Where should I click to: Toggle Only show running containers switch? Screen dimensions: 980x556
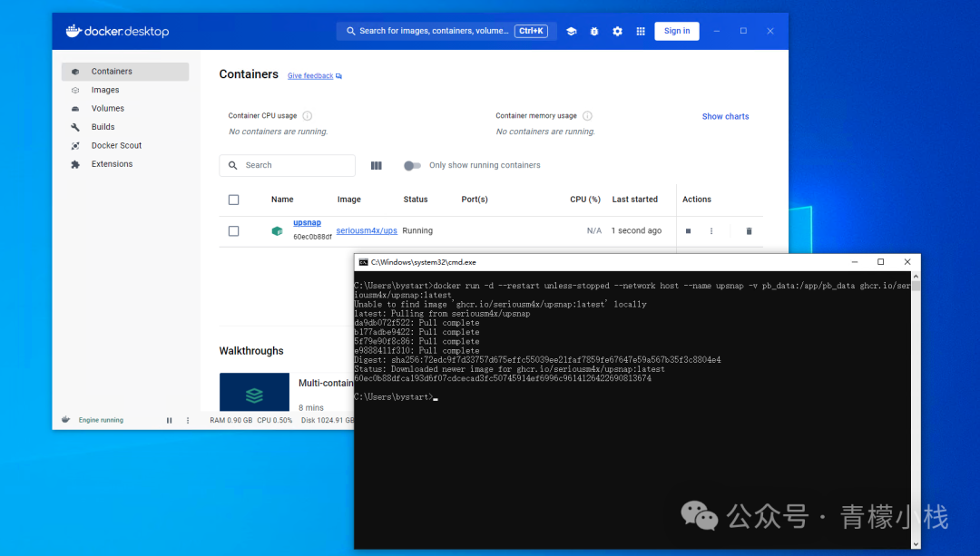(412, 165)
